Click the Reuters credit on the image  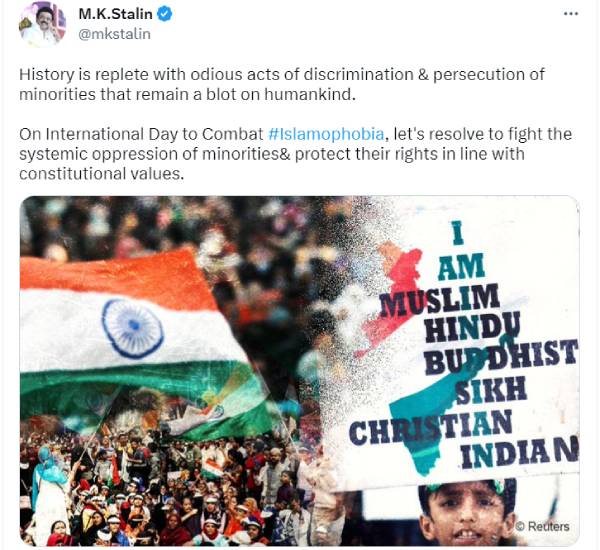[x=542, y=526]
